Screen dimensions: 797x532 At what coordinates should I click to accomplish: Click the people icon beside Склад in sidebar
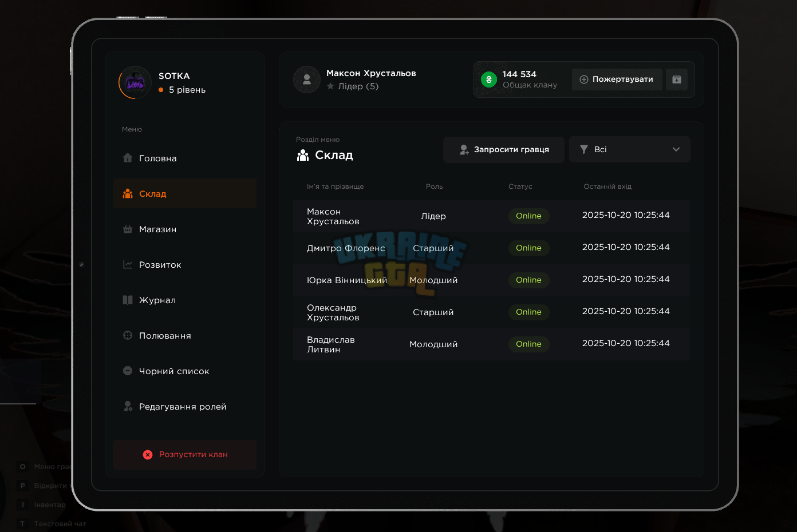(128, 193)
